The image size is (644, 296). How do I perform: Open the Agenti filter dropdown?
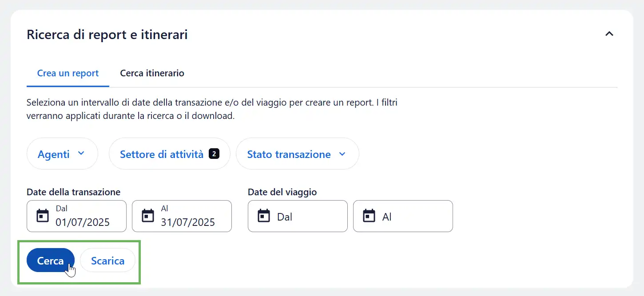62,154
